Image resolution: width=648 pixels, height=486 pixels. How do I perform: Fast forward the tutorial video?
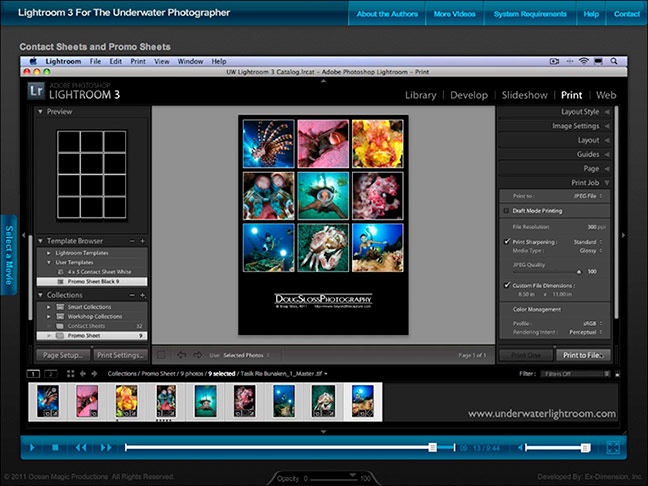(x=106, y=447)
